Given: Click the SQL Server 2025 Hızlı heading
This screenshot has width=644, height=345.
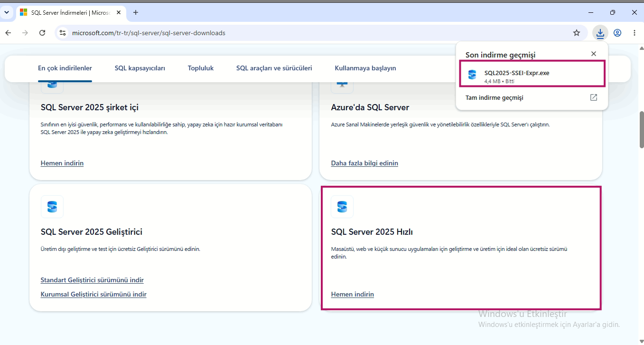Looking at the screenshot, I should coord(372,232).
